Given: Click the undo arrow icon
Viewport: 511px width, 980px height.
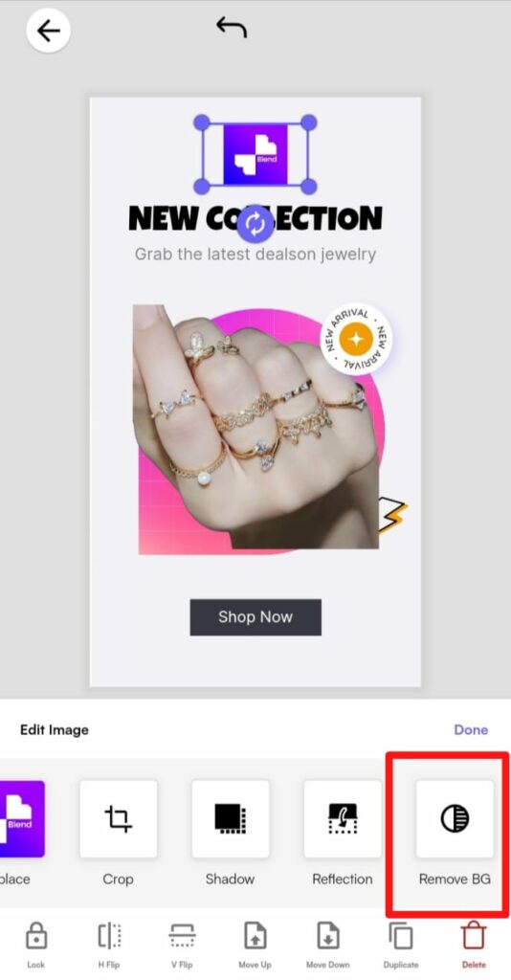Looking at the screenshot, I should (232, 27).
